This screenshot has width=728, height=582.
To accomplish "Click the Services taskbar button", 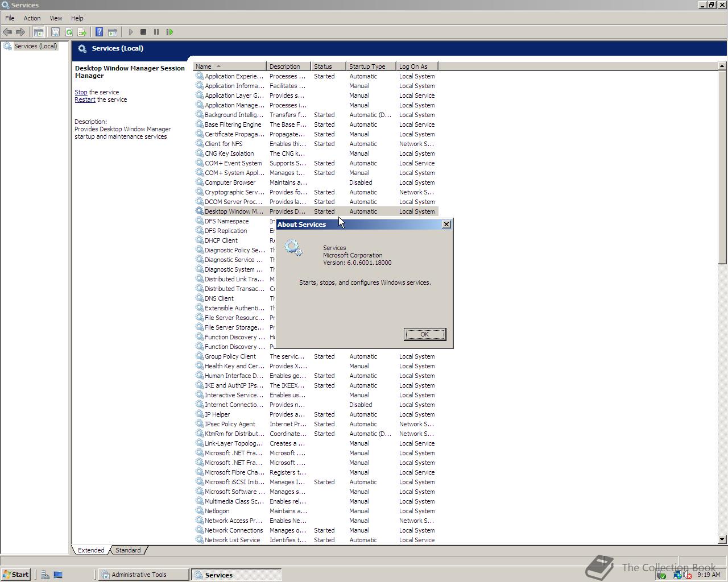I will click(236, 575).
